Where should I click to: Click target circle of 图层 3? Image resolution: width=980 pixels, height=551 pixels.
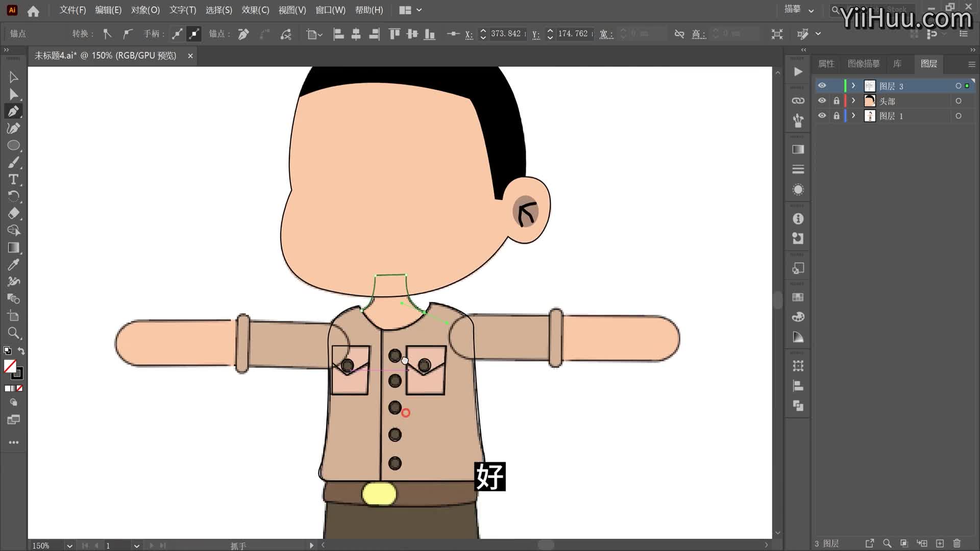(959, 86)
